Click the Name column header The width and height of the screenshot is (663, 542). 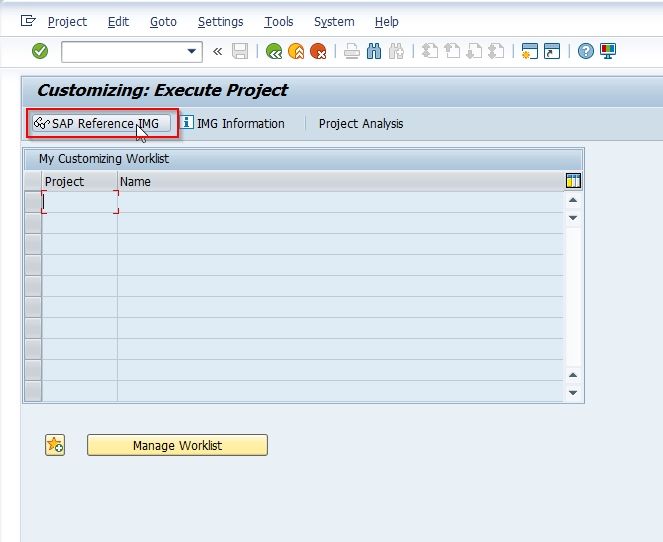[340, 181]
